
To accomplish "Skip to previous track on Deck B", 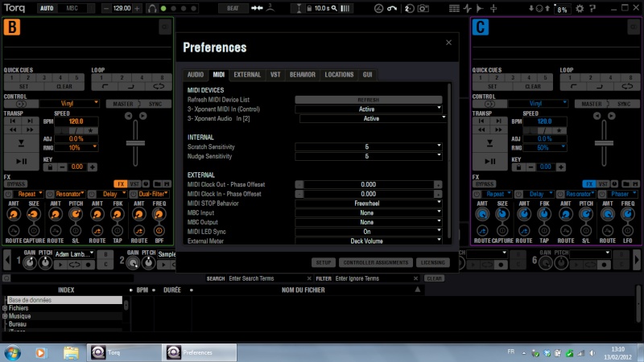I will pos(13,121).
